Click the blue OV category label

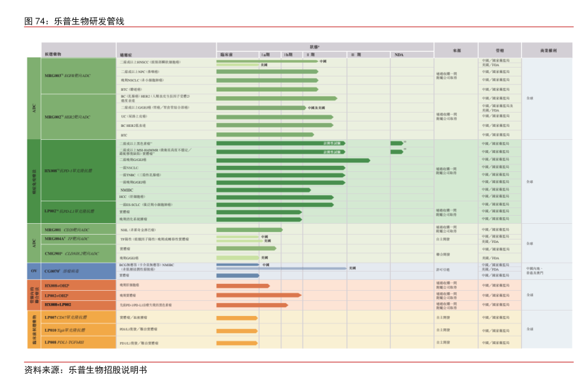(34, 270)
